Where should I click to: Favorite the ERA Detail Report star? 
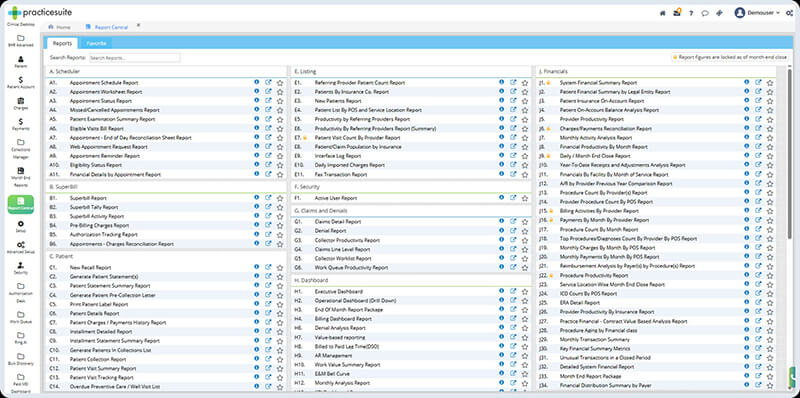[769, 303]
